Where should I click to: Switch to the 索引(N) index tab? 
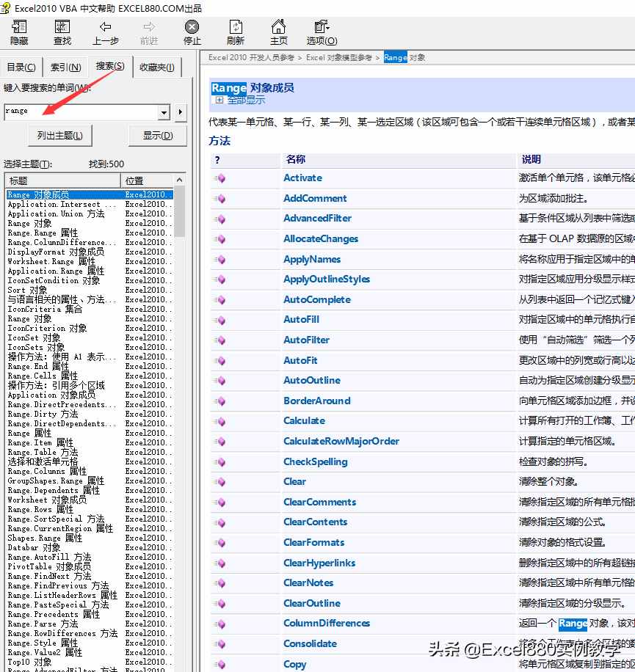coord(65,67)
